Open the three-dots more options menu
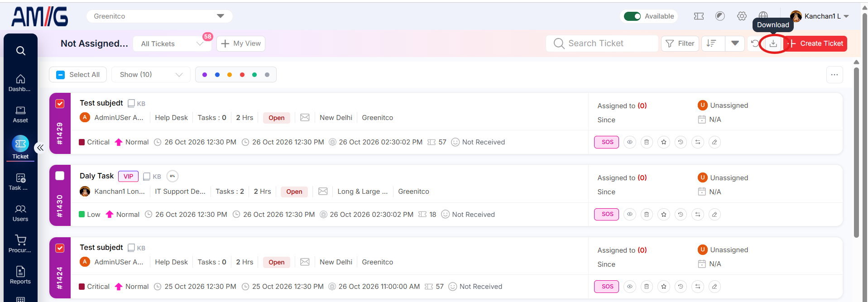The height and width of the screenshot is (302, 868). point(834,75)
